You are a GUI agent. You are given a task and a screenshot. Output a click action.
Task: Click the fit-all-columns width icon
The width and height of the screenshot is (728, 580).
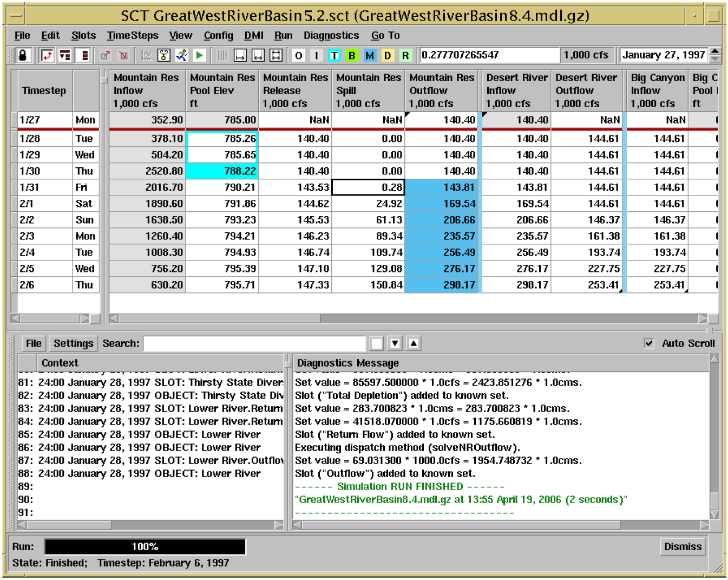[x=276, y=55]
